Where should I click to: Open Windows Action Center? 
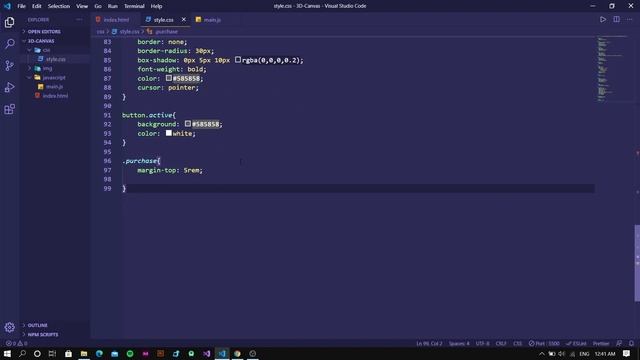[627, 353]
